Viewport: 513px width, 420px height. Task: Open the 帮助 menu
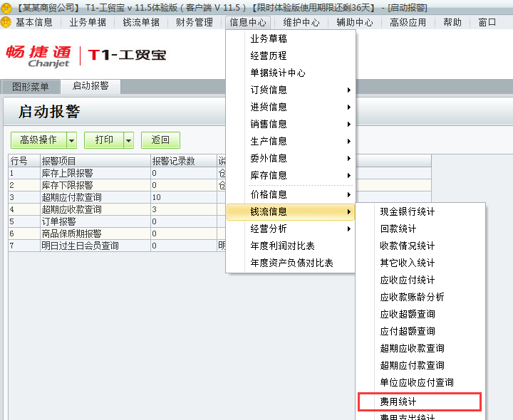[452, 22]
